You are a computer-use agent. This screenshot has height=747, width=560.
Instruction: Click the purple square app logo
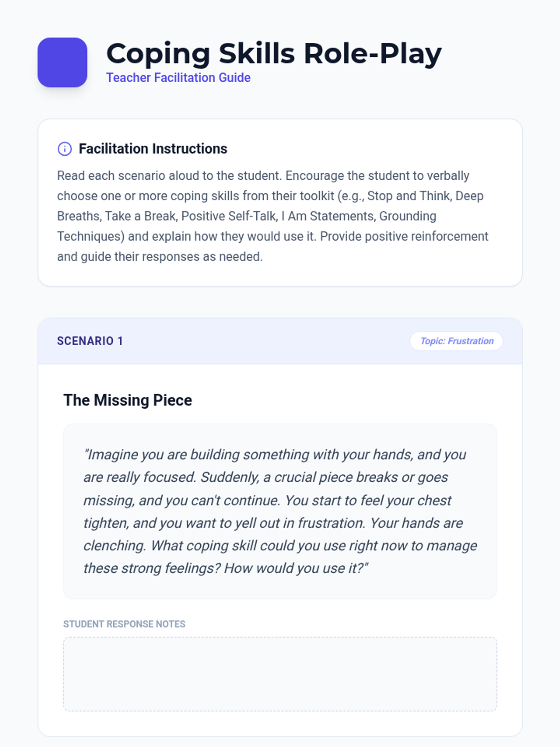63,63
